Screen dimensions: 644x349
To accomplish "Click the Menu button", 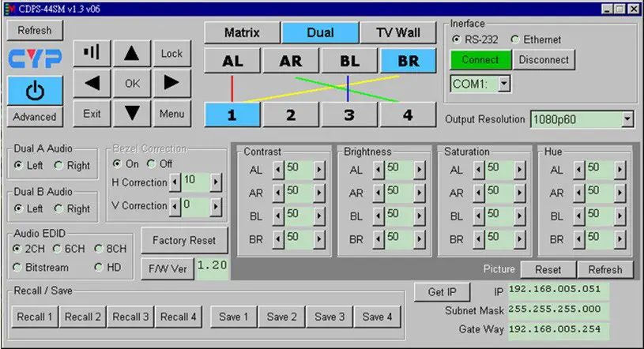I will [171, 114].
